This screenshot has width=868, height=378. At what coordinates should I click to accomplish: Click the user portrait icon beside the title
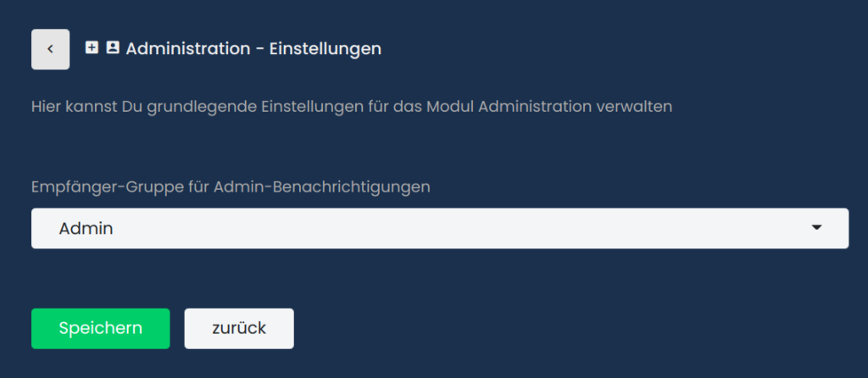[x=113, y=48]
